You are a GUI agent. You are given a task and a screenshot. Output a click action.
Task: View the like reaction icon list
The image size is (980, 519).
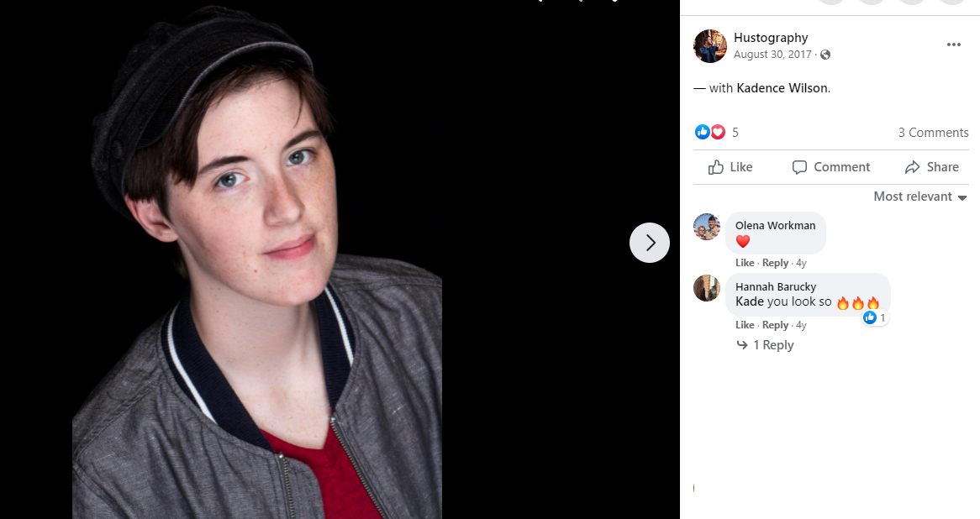(703, 132)
